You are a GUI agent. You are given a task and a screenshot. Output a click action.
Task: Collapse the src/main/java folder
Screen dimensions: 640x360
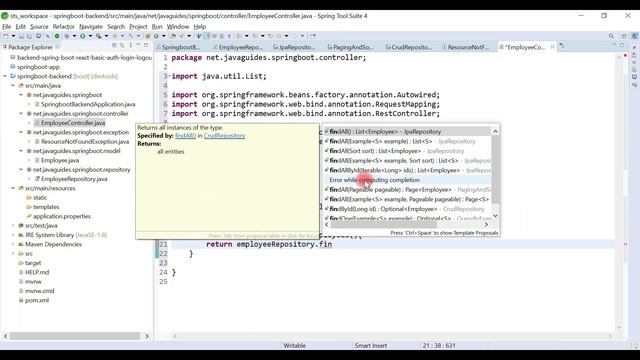pyautogui.click(x=13, y=86)
